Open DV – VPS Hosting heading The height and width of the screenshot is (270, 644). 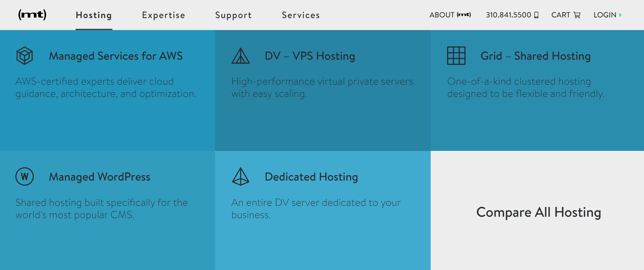310,56
